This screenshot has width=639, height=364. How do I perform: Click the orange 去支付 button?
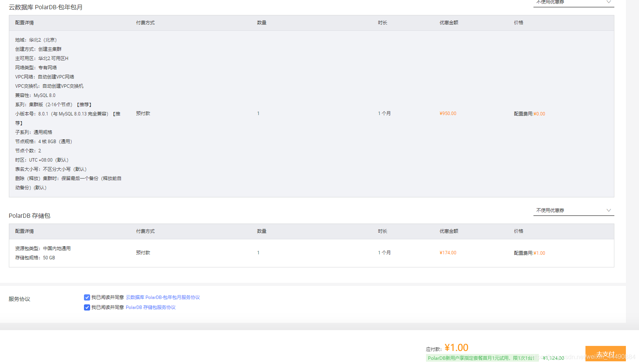[x=605, y=354]
